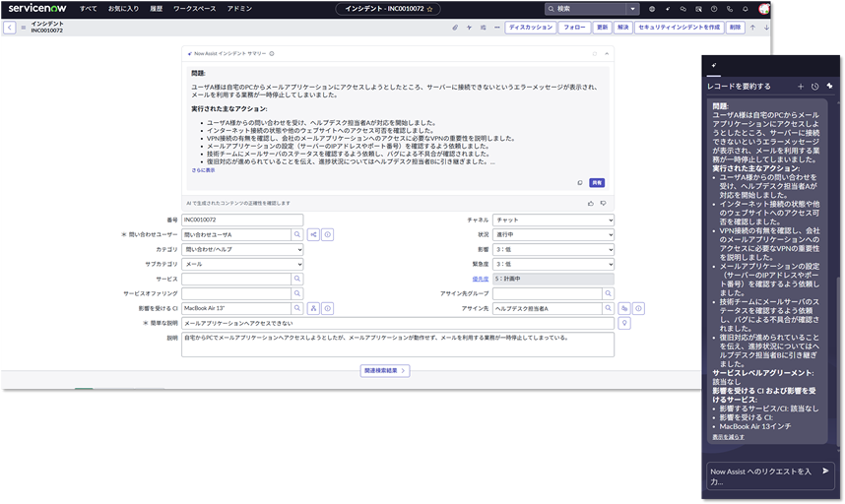Screen dimensions: 845x504
Task: Click the lightbulb icon next to 簡単な説明
Action: click(623, 323)
